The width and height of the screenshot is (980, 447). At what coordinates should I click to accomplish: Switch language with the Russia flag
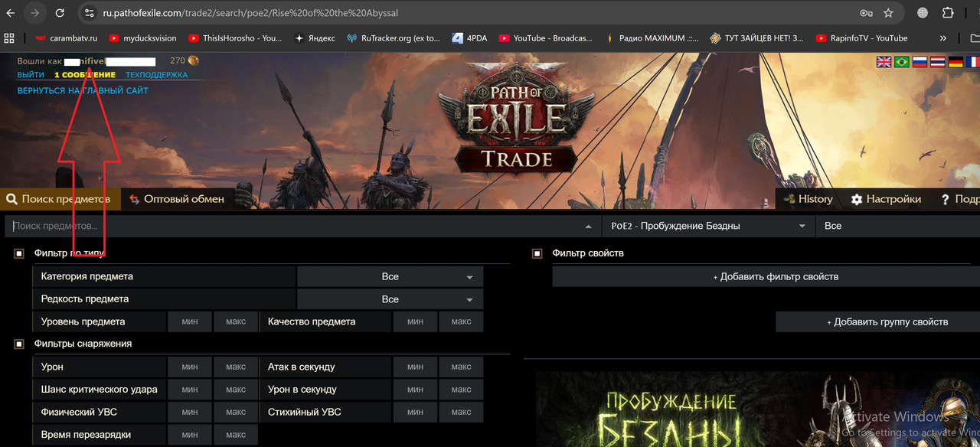point(920,62)
